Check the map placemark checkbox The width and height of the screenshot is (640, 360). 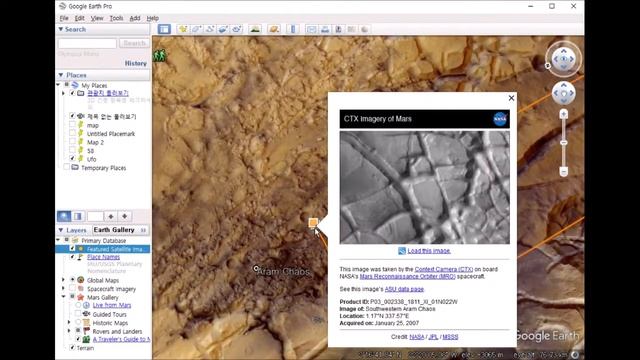coord(72,125)
